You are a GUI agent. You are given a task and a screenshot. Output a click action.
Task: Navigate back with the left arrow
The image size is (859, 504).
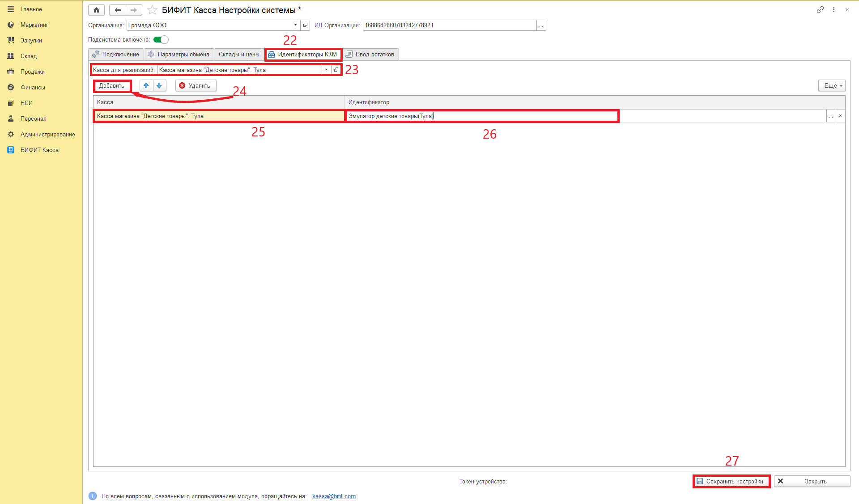click(x=118, y=10)
